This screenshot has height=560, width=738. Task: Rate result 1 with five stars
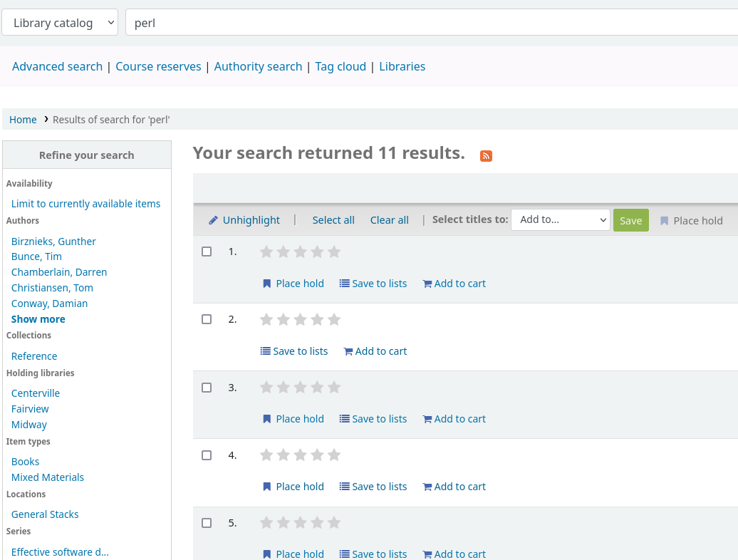click(x=334, y=252)
